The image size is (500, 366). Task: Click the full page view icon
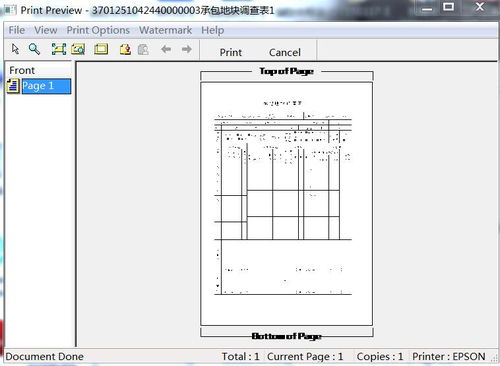click(101, 49)
